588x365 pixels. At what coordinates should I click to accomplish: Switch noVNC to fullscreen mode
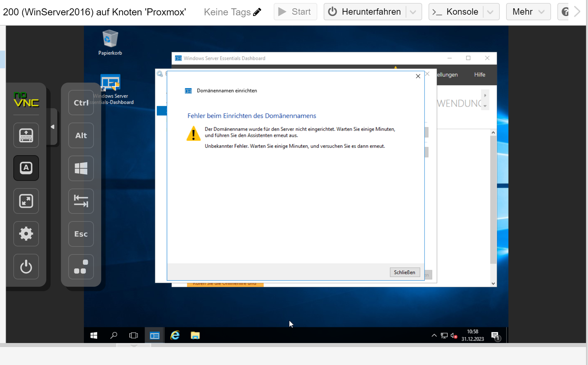26,201
